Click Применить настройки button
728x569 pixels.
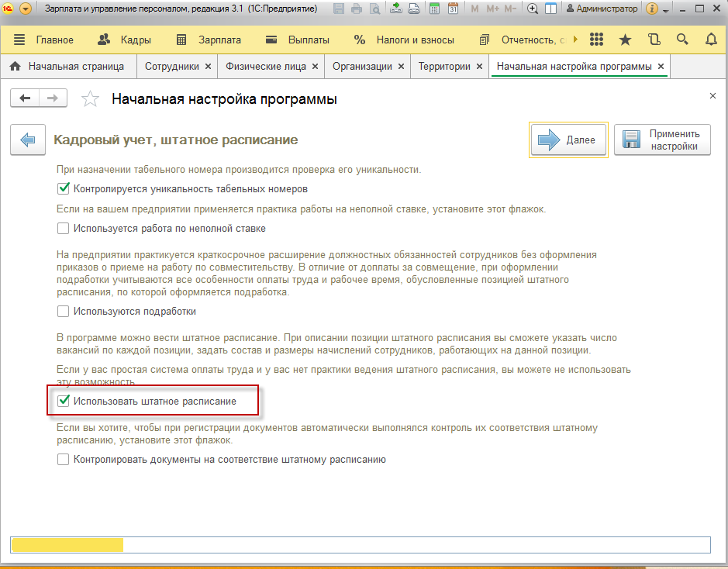pyautogui.click(x=662, y=140)
